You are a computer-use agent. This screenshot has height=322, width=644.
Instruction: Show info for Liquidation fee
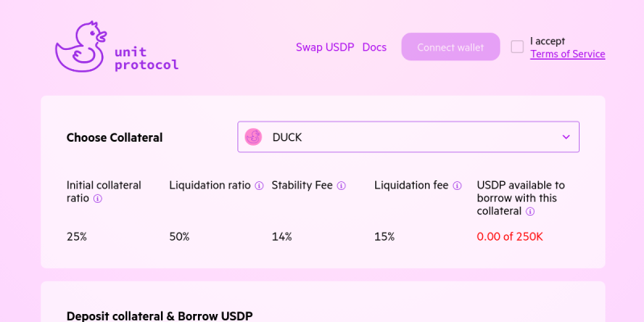click(x=457, y=186)
